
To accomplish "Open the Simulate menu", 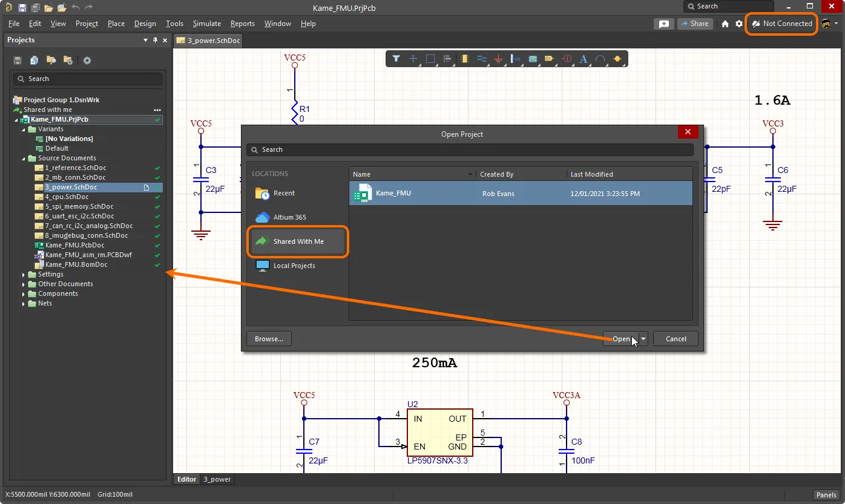I will point(207,24).
